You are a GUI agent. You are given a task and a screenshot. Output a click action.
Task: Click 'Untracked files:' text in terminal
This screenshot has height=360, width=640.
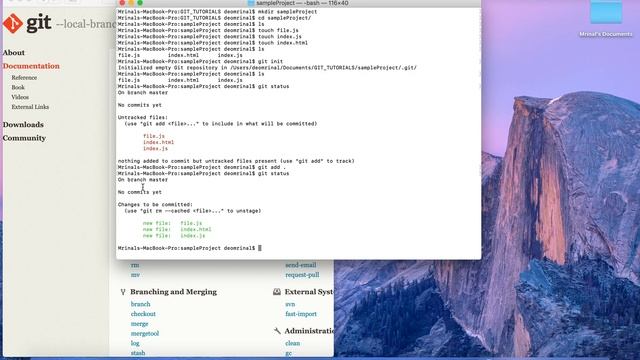143,118
